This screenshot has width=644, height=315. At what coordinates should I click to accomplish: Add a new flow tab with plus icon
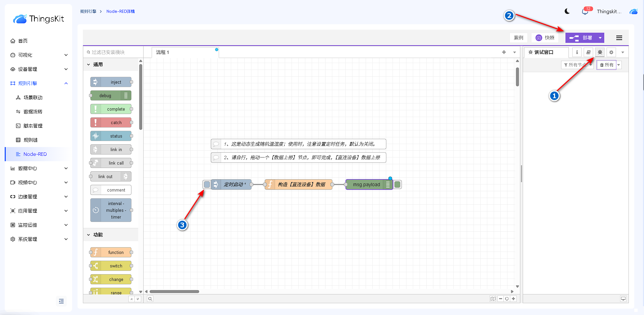click(x=504, y=52)
